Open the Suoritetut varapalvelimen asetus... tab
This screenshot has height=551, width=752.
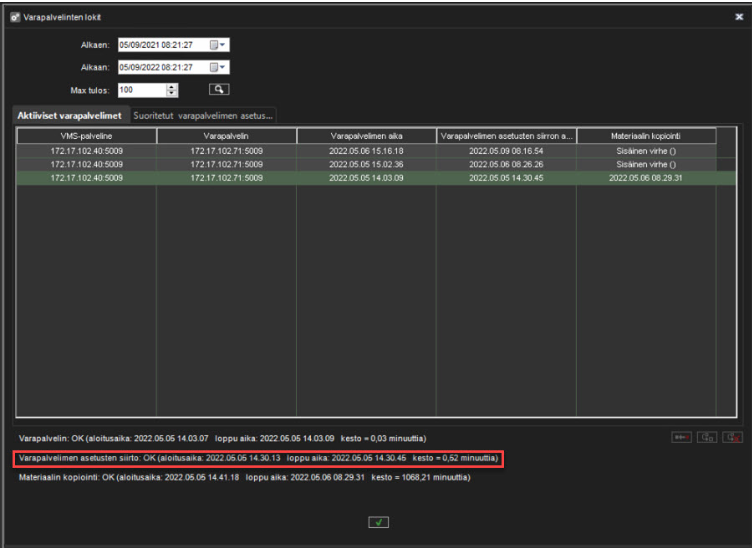pos(203,116)
